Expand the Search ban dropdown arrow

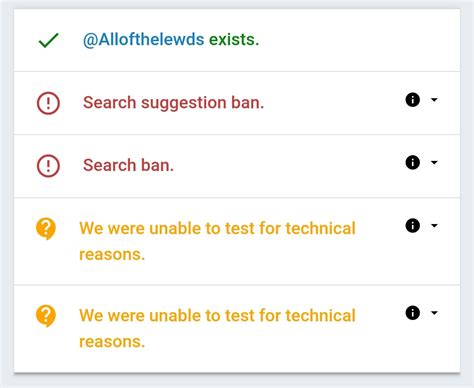[434, 162]
